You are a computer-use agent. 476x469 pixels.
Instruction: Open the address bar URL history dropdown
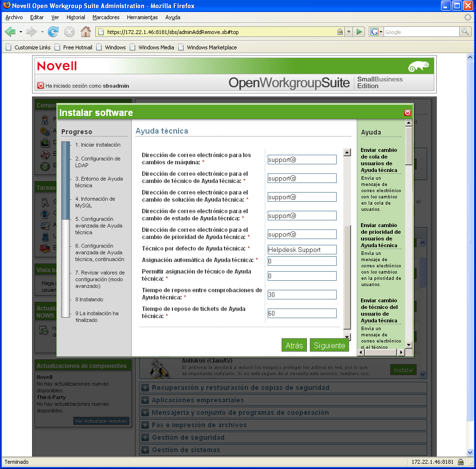349,32
